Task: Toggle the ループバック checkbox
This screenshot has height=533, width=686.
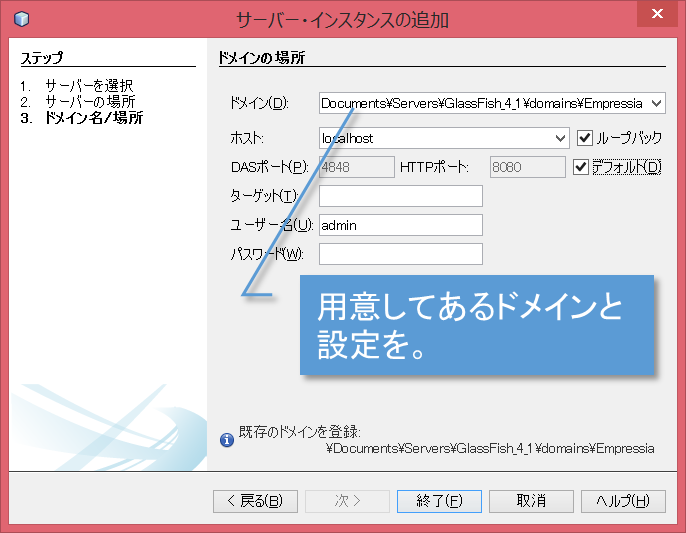Action: point(584,138)
